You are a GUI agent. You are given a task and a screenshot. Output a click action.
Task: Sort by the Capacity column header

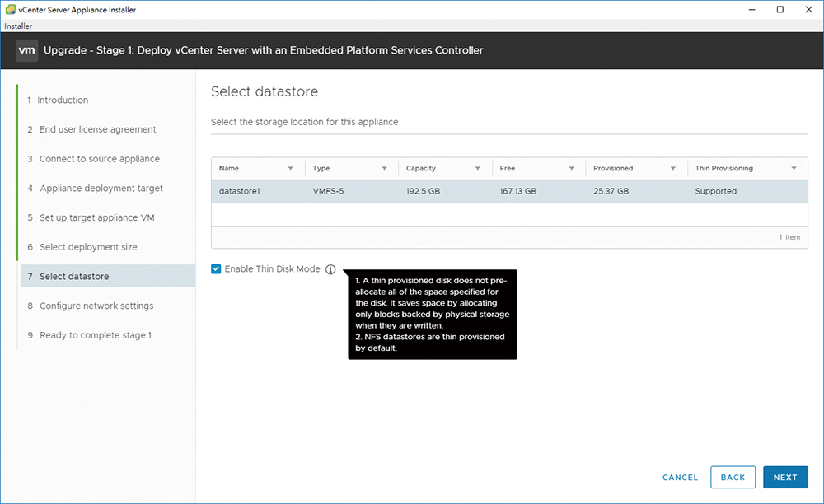coord(421,169)
